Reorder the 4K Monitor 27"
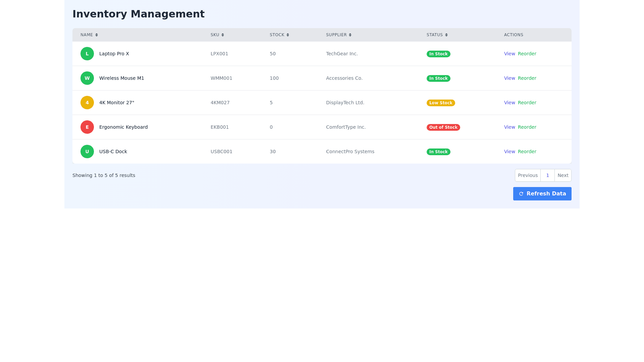Image resolution: width=644 pixels, height=362 pixels. 527,103
